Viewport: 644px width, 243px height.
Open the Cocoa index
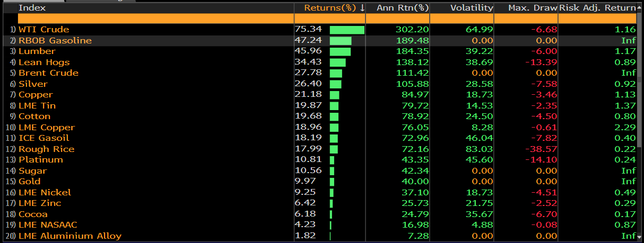pyautogui.click(x=33, y=214)
